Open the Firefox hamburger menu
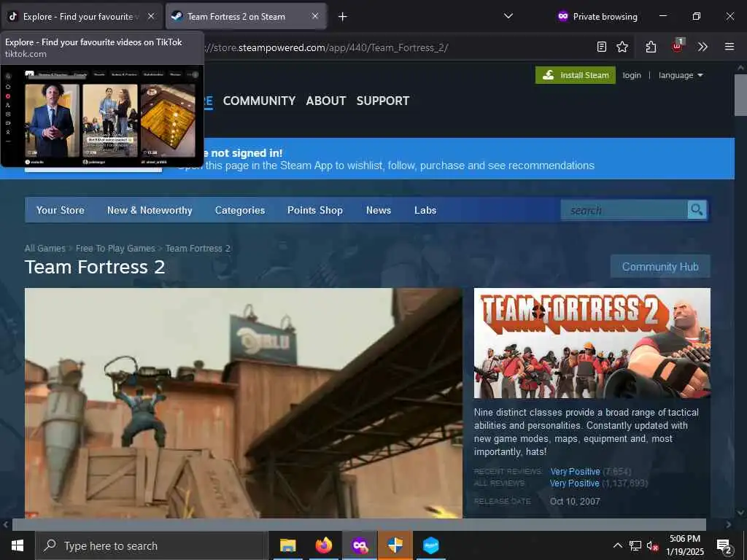 tap(729, 47)
